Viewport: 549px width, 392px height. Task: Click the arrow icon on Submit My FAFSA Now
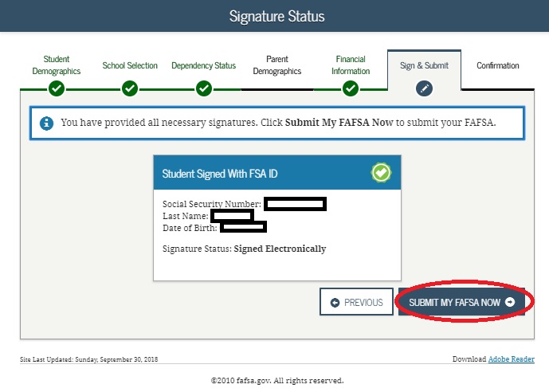[x=510, y=302]
